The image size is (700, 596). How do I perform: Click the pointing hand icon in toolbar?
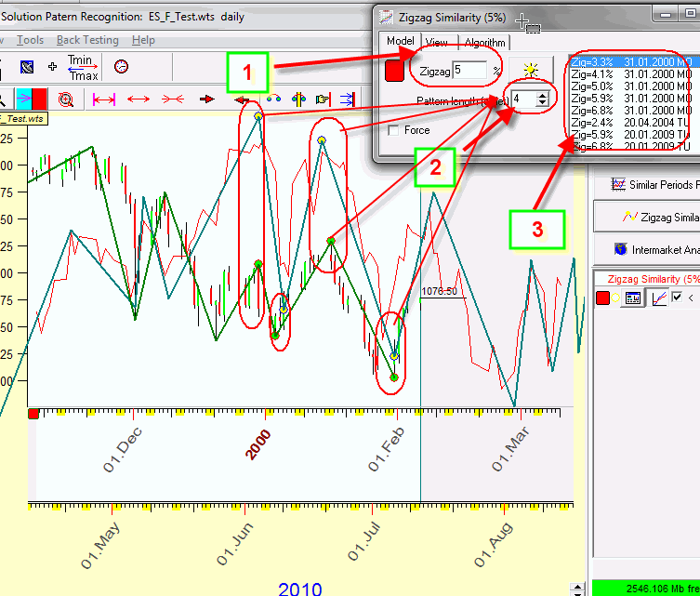(x=323, y=99)
